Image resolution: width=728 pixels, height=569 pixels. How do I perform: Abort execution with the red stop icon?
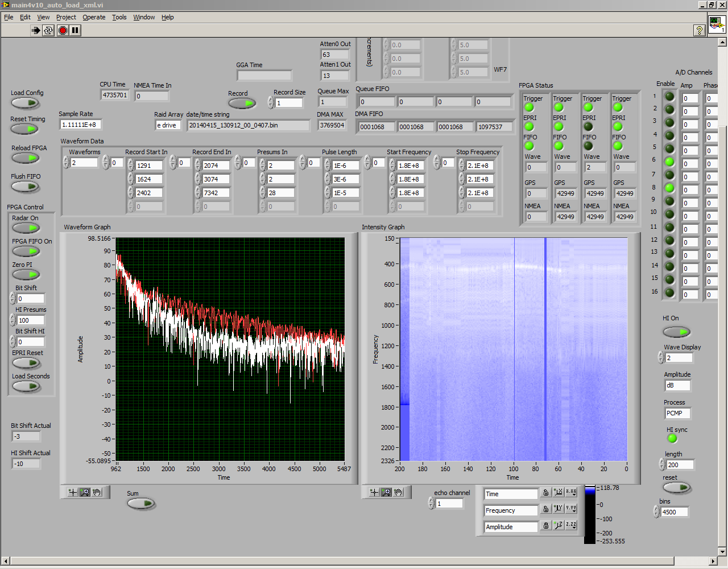(x=63, y=30)
